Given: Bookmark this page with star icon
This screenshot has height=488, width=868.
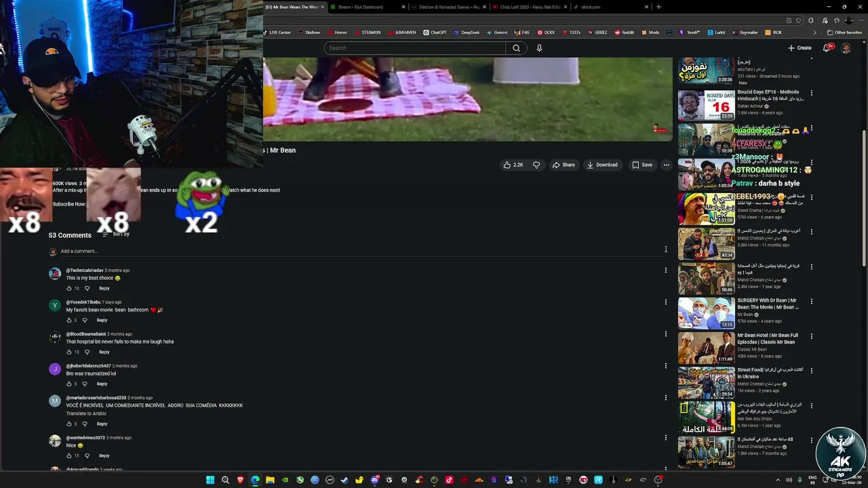Looking at the screenshot, I should pyautogui.click(x=799, y=20).
